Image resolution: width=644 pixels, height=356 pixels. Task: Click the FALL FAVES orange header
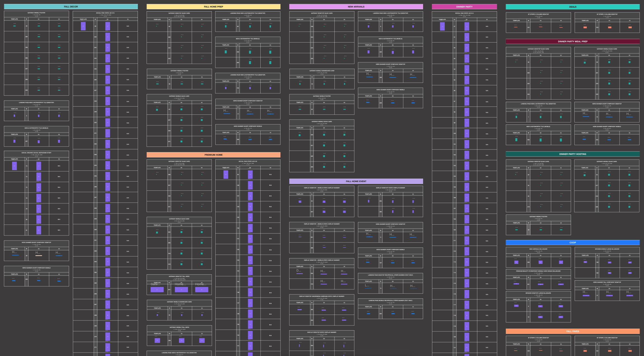(x=572, y=331)
